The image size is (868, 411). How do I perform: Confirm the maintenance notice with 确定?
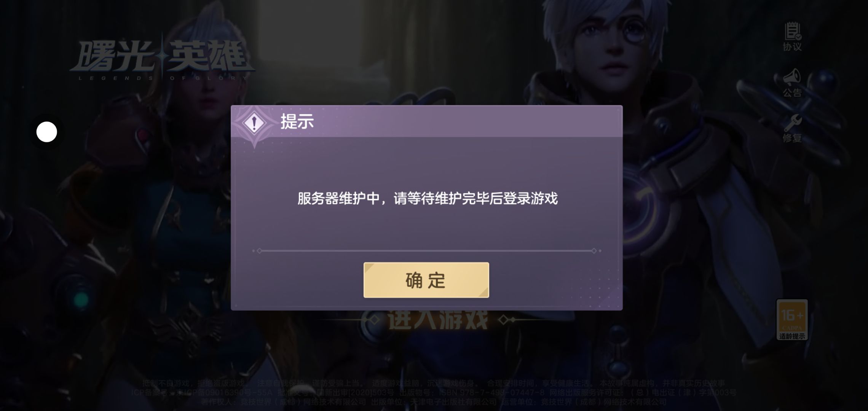[426, 280]
